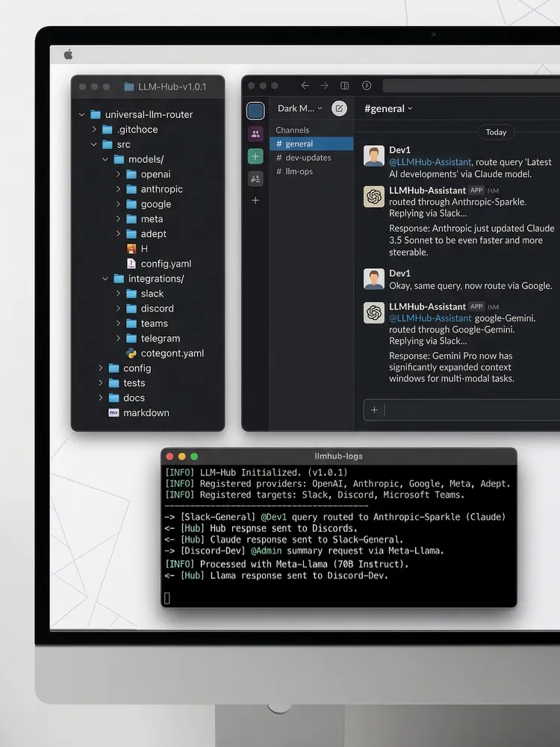
Task: Click '[INFO] LLM-Hub Initialized. (v1.0.1)' log line
Action: click(x=256, y=472)
